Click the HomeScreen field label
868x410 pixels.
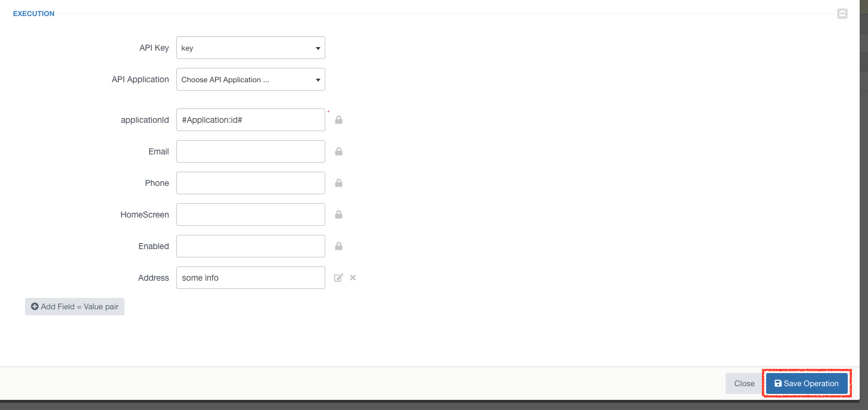point(145,215)
